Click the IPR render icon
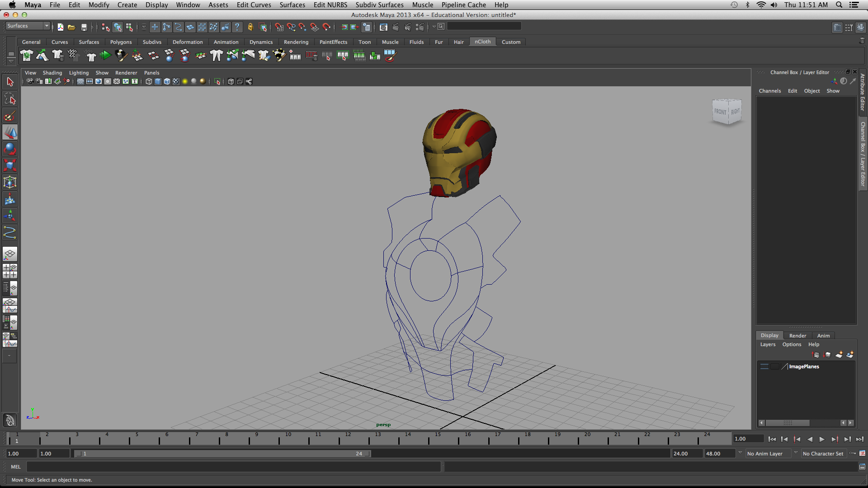 coord(408,27)
